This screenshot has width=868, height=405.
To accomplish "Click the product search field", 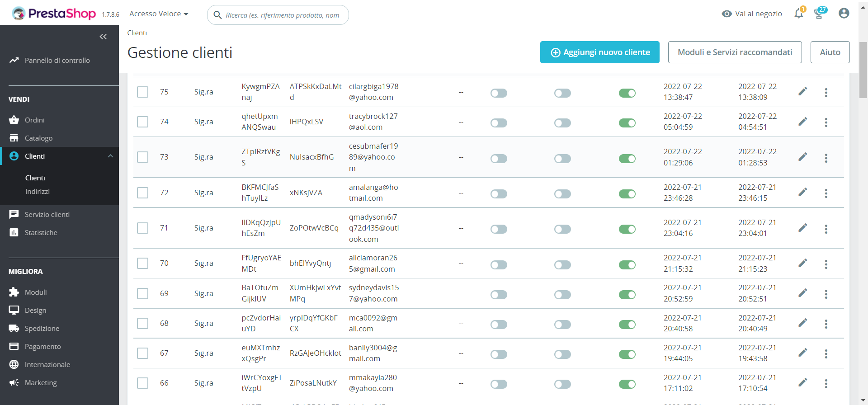I will coord(283,15).
